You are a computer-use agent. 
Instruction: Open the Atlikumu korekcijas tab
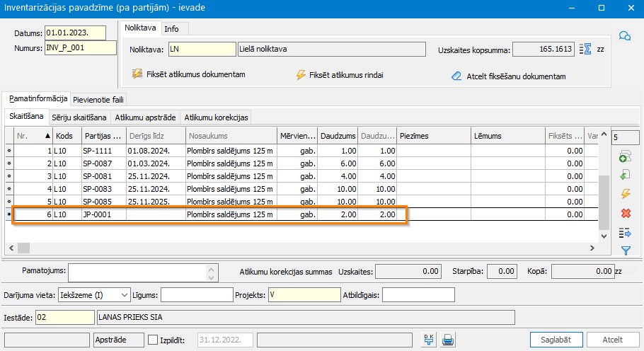tap(216, 117)
